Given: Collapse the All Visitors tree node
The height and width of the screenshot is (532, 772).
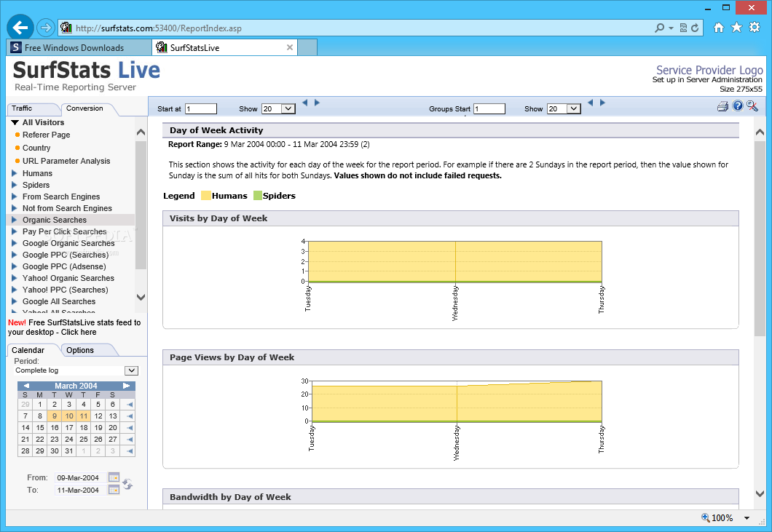Looking at the screenshot, I should (x=15, y=122).
